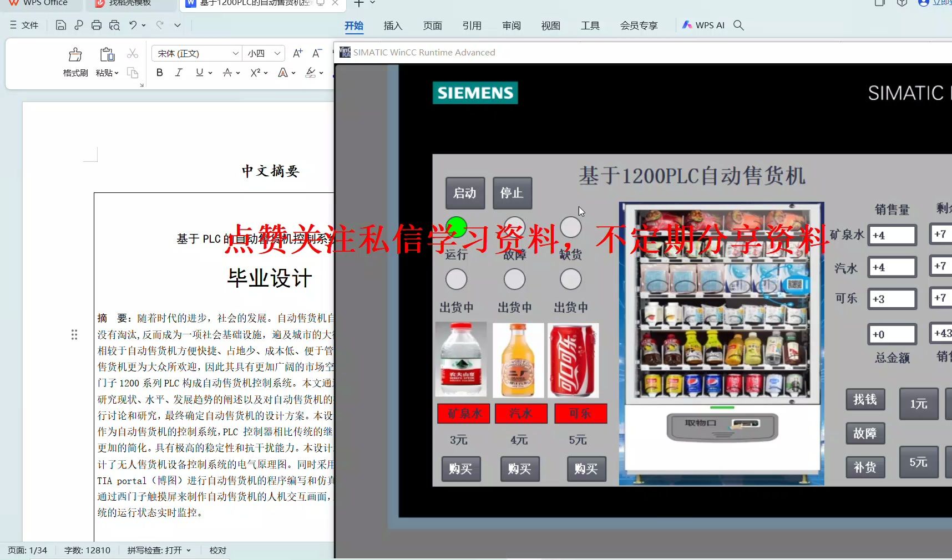Click the 故障 button in WinCC
The width and height of the screenshot is (952, 560).
coord(865,434)
